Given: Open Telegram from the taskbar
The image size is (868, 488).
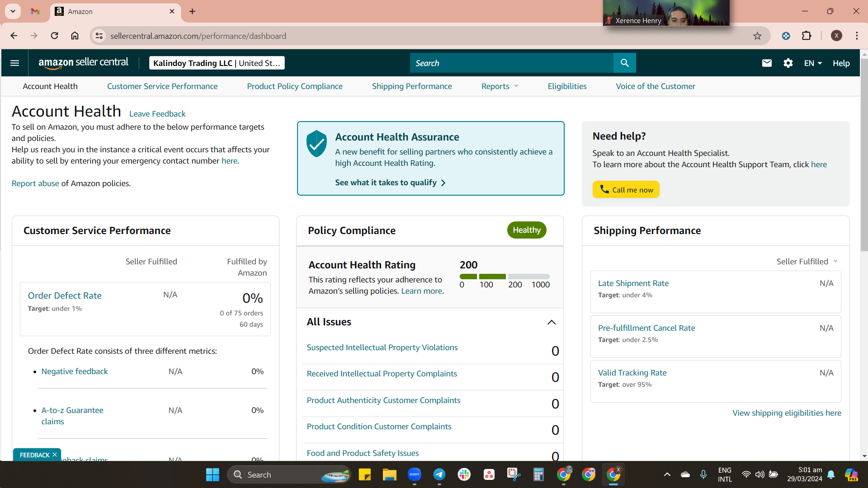Looking at the screenshot, I should pos(439,474).
